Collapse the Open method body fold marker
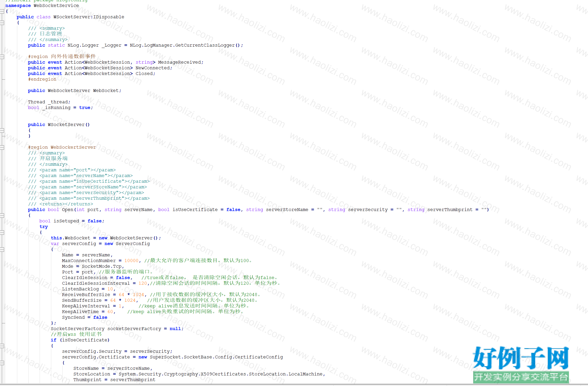Image resolution: width=588 pixels, height=386 pixels. point(2,215)
